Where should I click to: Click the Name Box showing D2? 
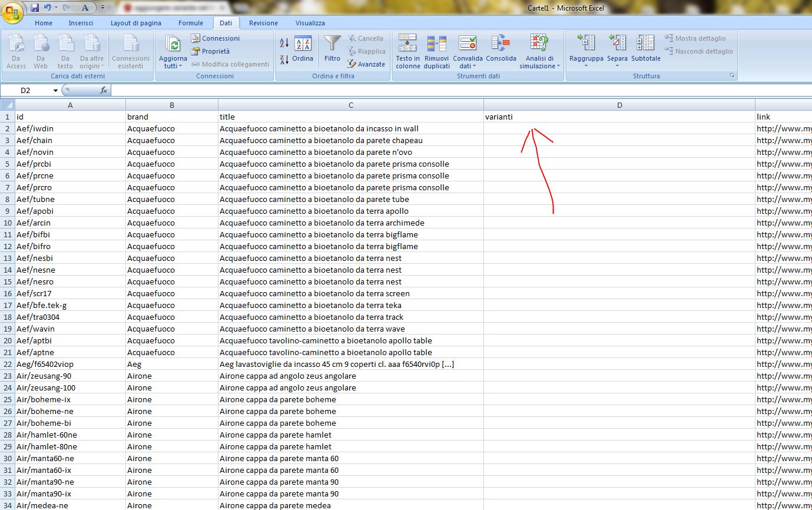click(x=26, y=91)
